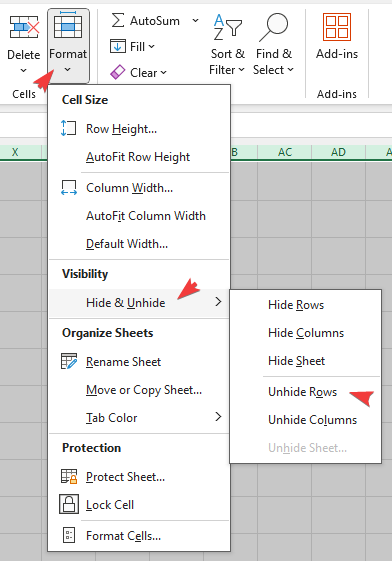Open the Hide & Unhide submenu arrow
This screenshot has width=392, height=561.
point(218,302)
